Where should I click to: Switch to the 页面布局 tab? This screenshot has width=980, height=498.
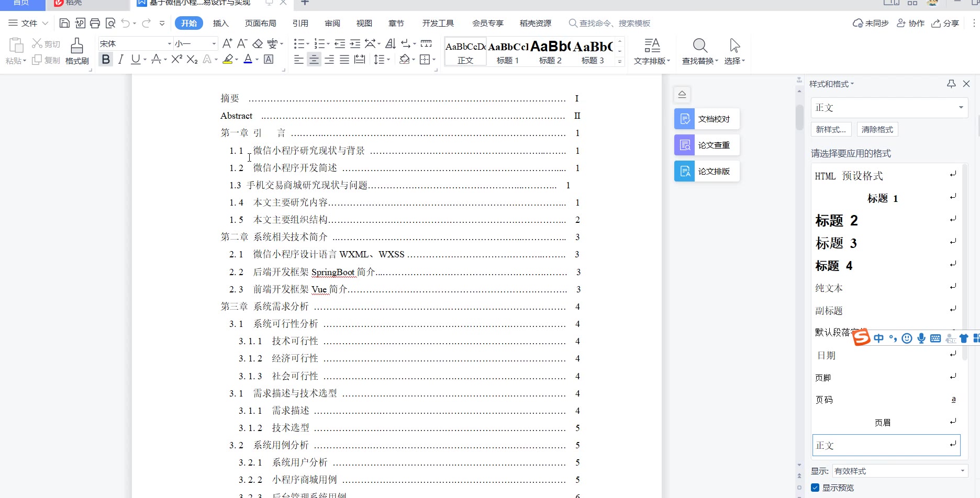click(x=261, y=23)
